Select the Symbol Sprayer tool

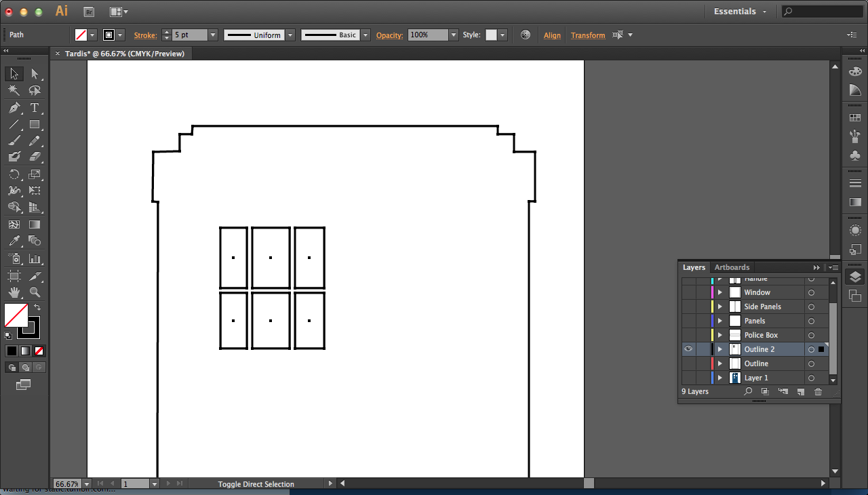click(x=14, y=258)
